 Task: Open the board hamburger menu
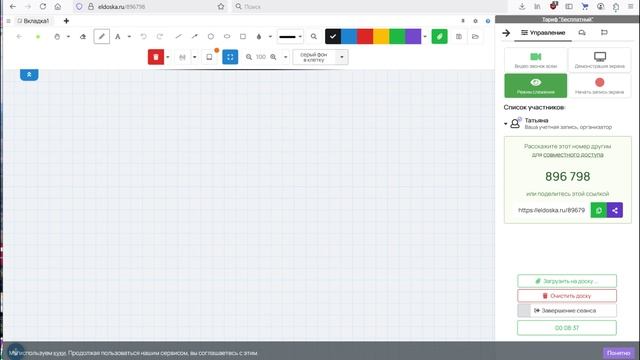tap(8, 21)
